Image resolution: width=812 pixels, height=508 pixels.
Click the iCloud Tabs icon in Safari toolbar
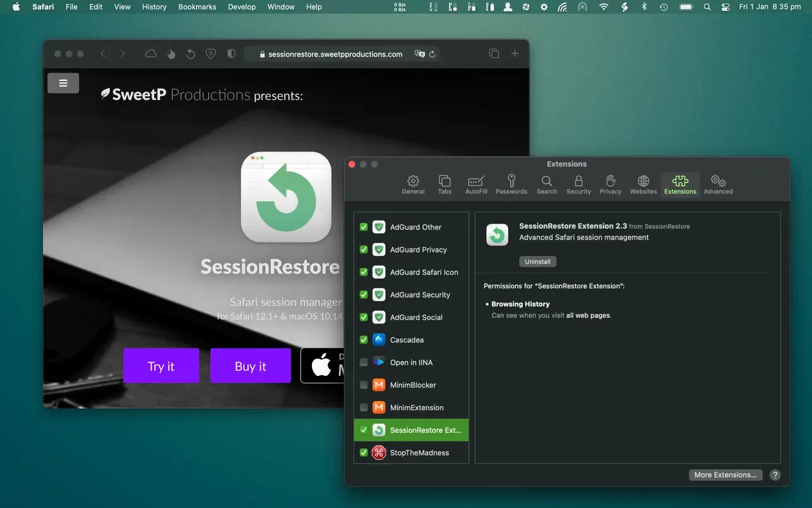click(150, 54)
